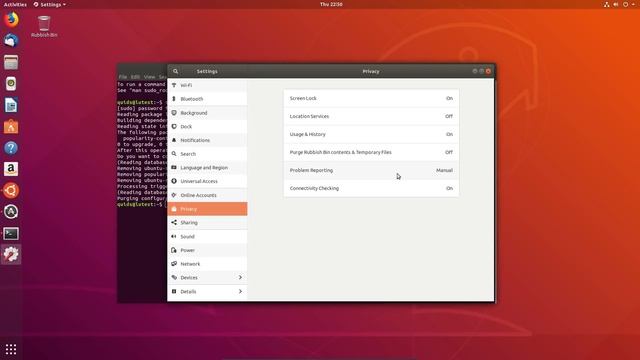Open volume icon in top bar
This screenshot has width=640, height=360.
coord(616,4)
